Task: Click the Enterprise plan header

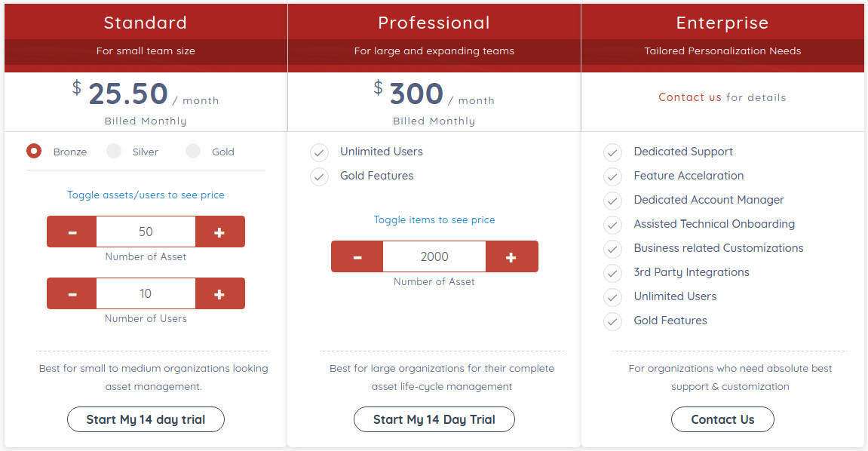Action: [722, 23]
